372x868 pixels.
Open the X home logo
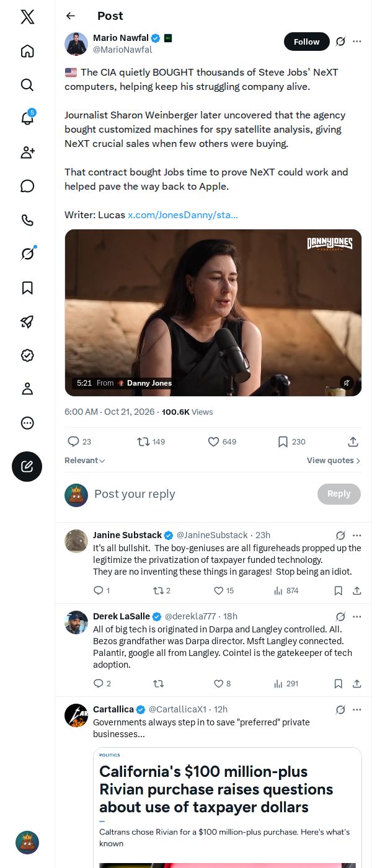pyautogui.click(x=27, y=17)
